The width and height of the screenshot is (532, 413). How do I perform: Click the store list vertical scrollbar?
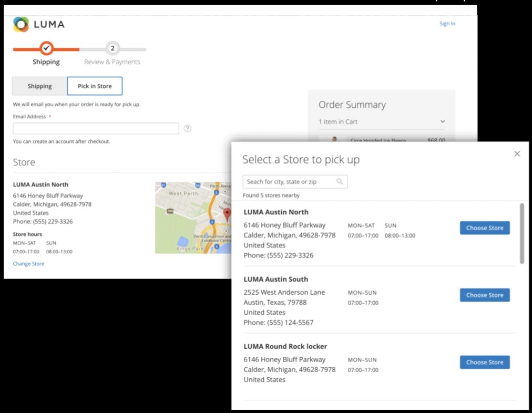tap(521, 233)
